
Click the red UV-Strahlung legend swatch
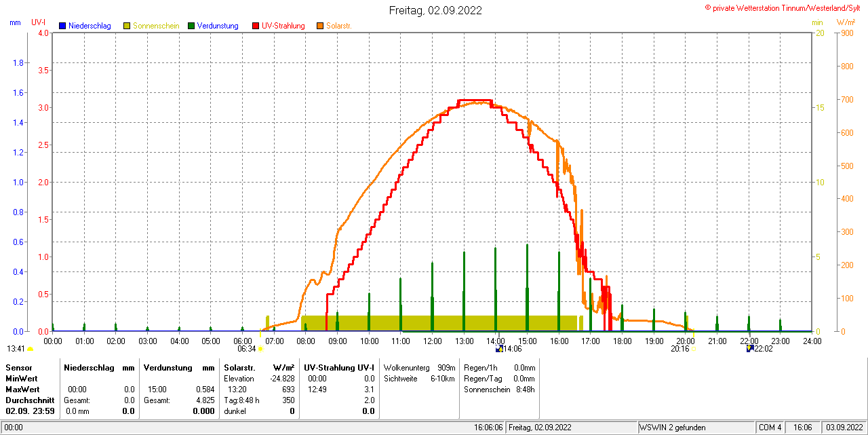coord(256,26)
